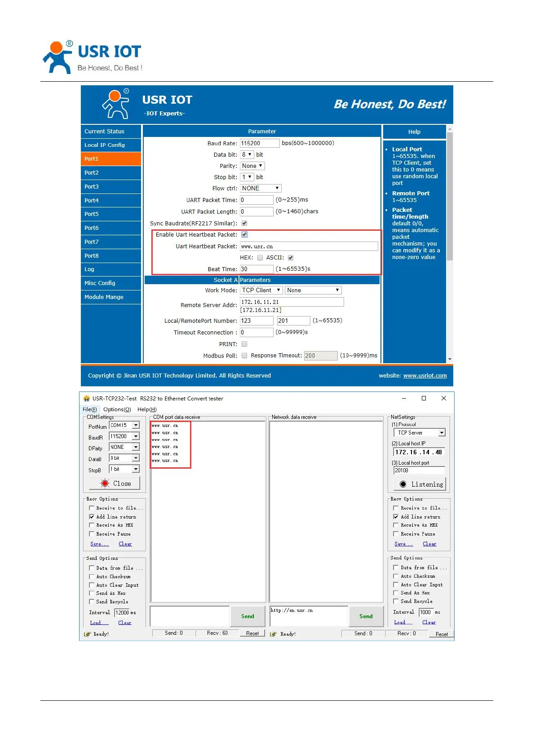Open the www.usriot.com website link

[425, 376]
